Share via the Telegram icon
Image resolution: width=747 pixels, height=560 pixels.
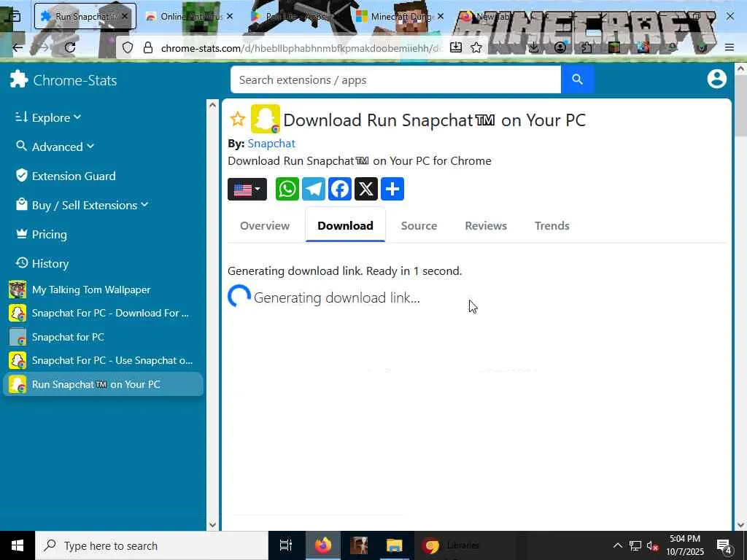(314, 189)
